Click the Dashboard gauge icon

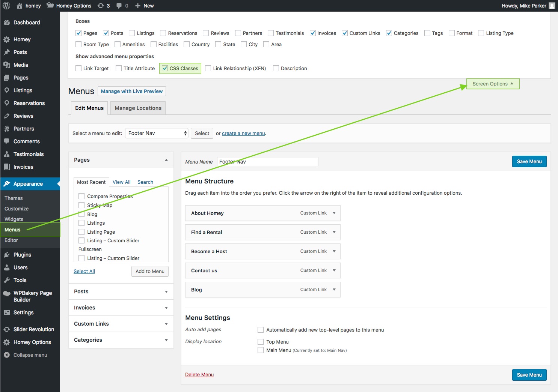7,23
